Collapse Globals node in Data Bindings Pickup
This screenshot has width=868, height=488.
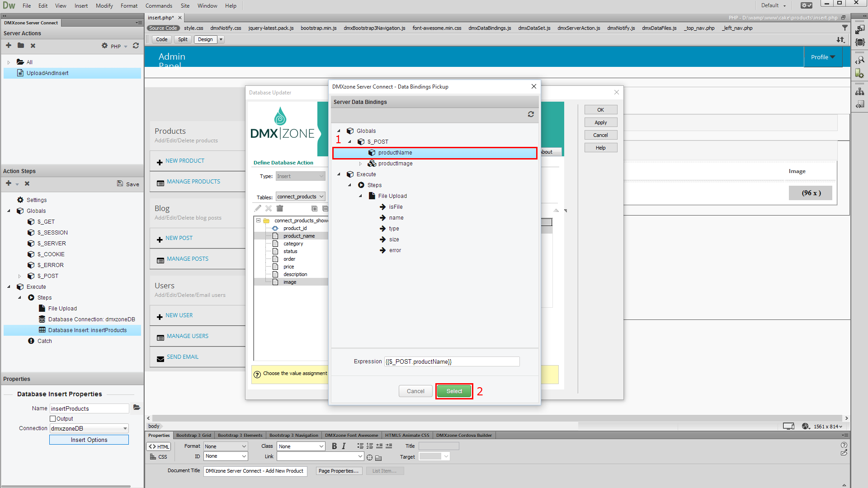click(339, 131)
